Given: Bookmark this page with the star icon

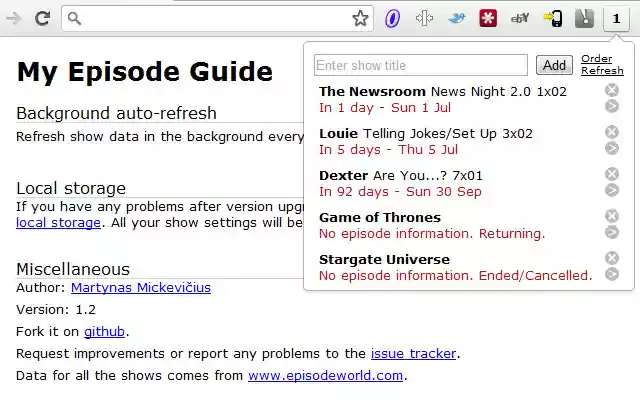Looking at the screenshot, I should click(x=360, y=18).
